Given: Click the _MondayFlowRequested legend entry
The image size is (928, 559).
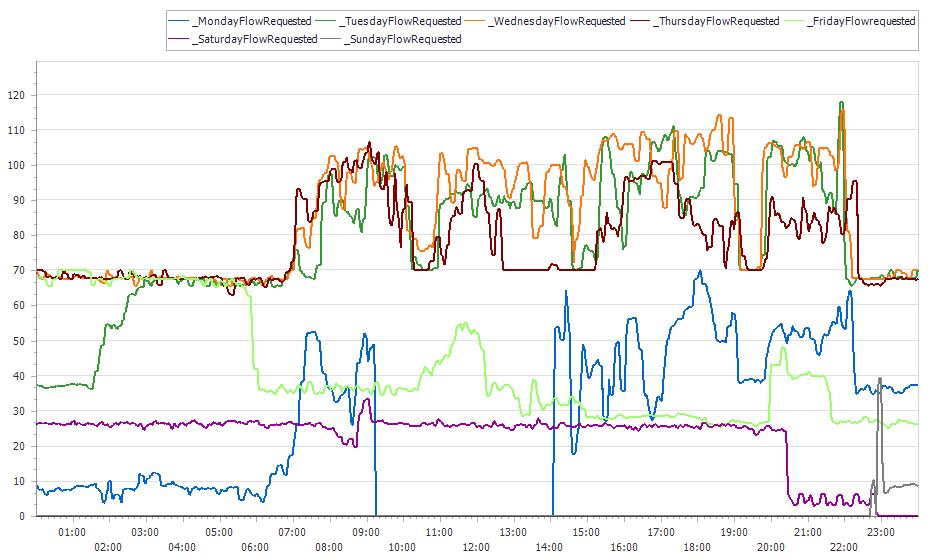Looking at the screenshot, I should [x=240, y=21].
